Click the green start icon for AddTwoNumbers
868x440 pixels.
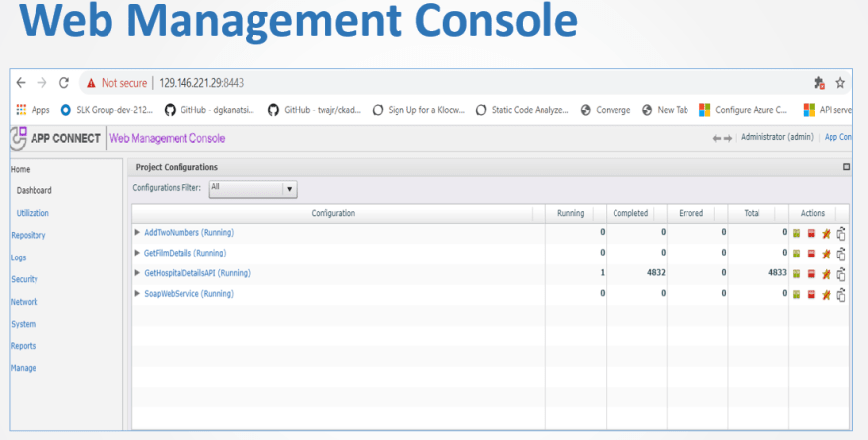(797, 233)
